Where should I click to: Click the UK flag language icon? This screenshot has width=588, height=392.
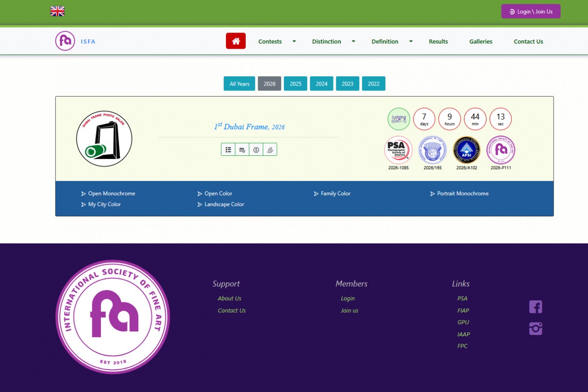(x=57, y=11)
